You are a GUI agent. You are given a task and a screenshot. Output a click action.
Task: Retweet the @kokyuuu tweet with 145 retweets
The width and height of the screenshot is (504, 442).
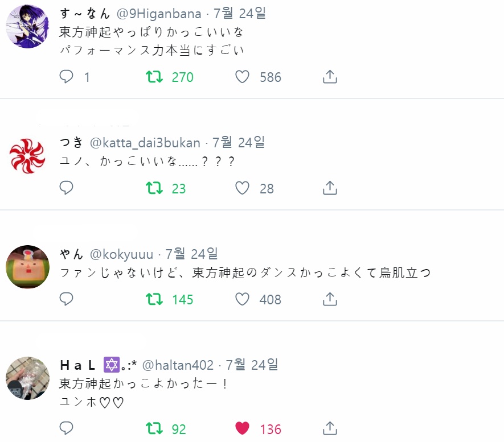click(154, 299)
